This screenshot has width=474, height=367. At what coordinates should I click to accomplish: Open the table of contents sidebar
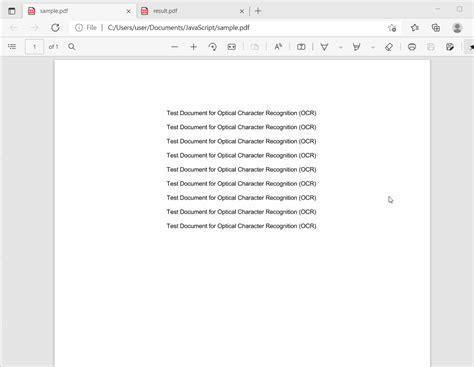pos(12,47)
